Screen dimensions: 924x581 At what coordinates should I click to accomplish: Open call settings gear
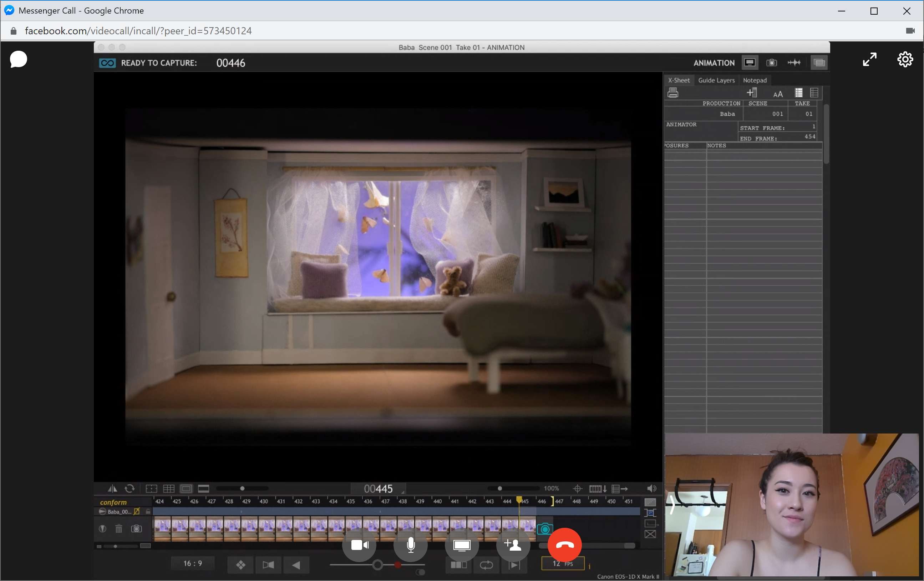tap(905, 60)
